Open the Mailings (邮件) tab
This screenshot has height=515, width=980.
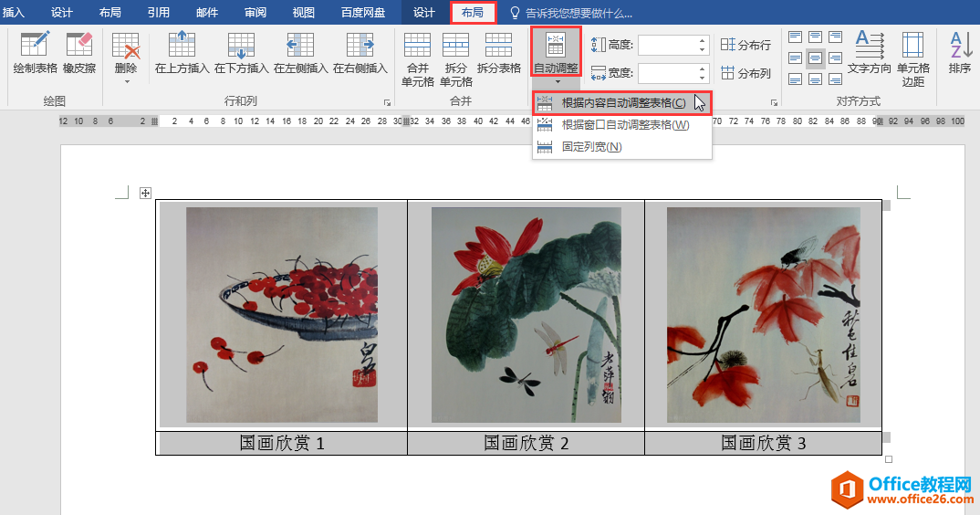(207, 13)
